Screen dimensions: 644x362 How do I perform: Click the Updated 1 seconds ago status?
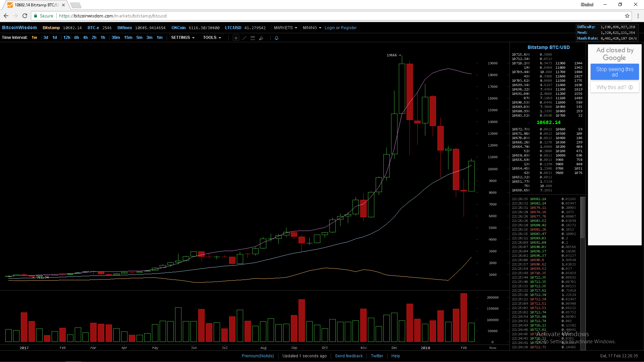click(x=304, y=356)
